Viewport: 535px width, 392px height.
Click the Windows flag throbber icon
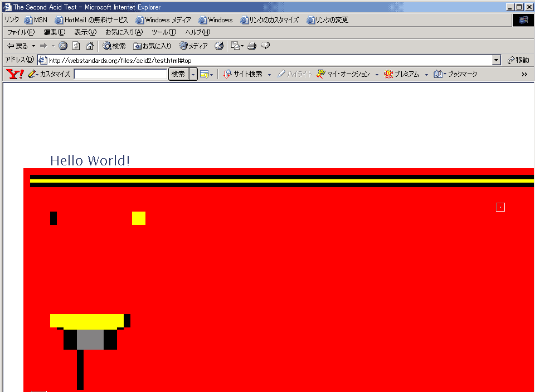523,20
